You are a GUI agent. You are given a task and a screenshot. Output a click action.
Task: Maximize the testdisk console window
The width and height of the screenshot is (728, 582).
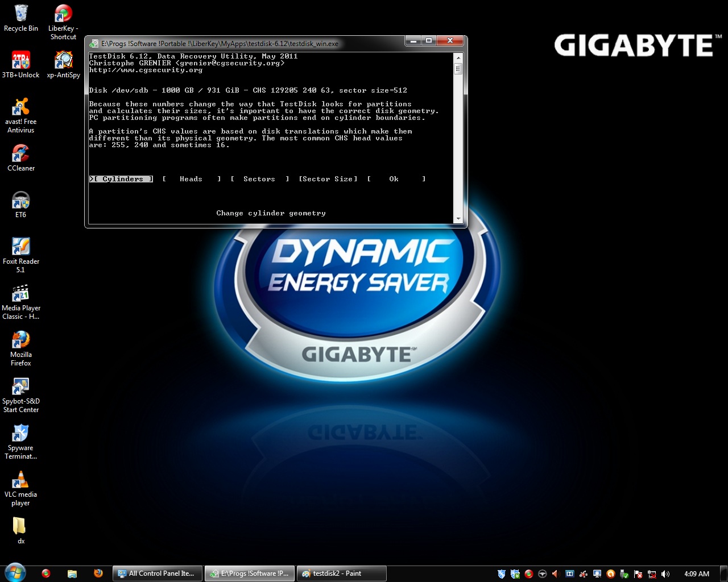tap(429, 40)
